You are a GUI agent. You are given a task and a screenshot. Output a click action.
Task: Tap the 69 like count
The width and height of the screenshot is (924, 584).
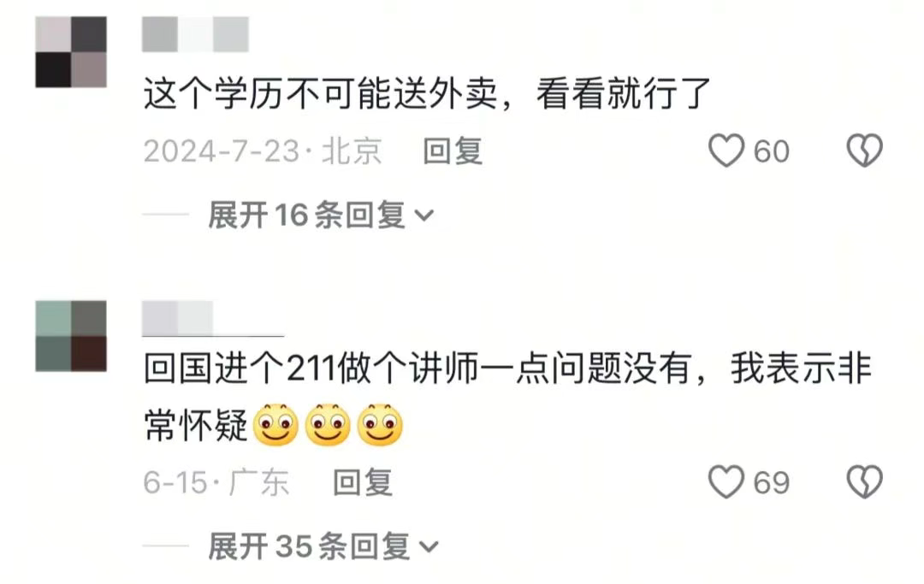[x=772, y=483]
